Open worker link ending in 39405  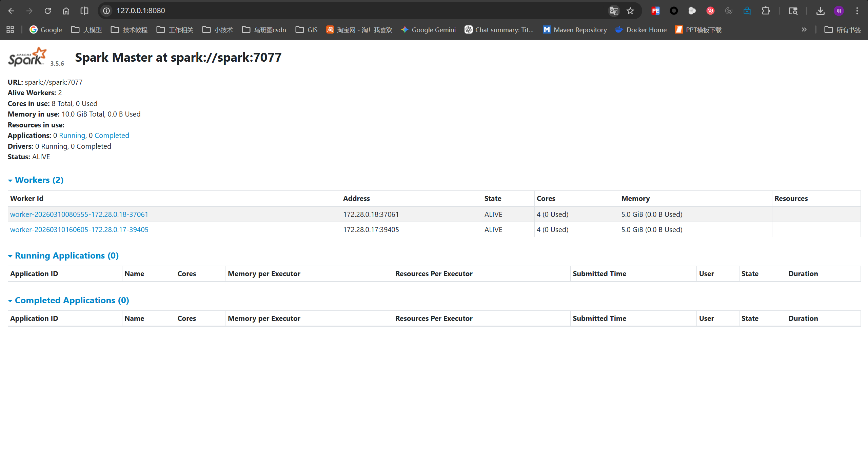click(x=79, y=229)
